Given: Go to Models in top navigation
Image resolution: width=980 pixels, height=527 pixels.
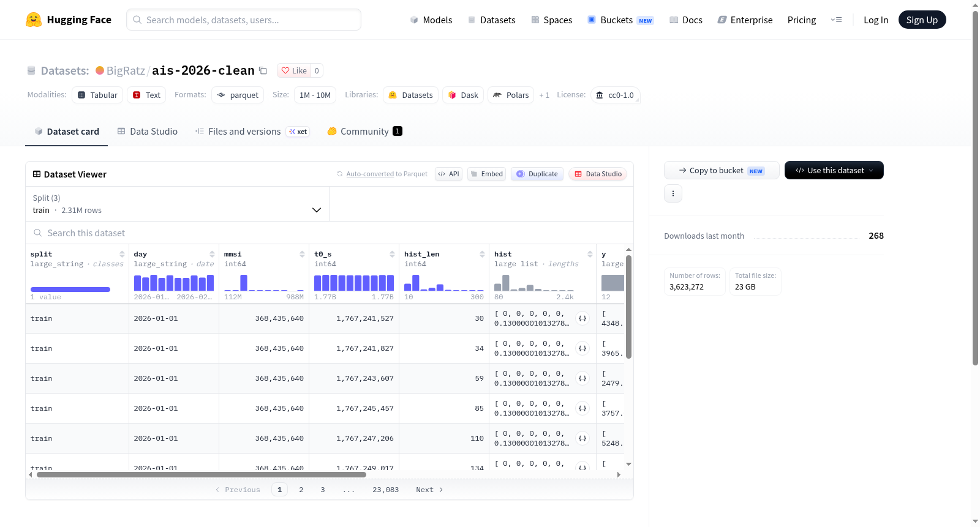Looking at the screenshot, I should click(431, 20).
